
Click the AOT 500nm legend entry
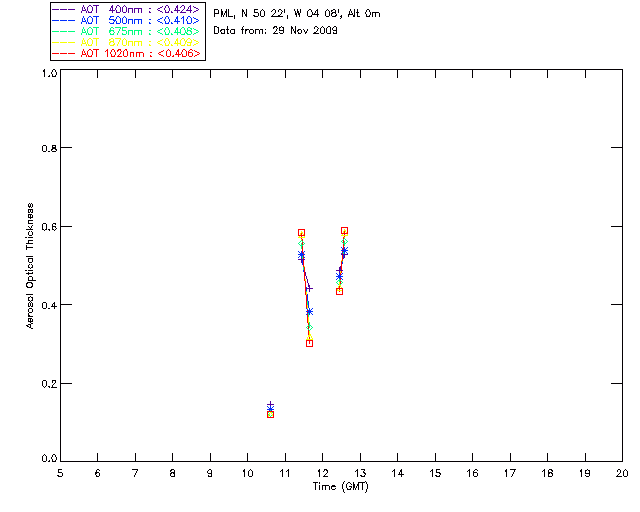(127, 20)
